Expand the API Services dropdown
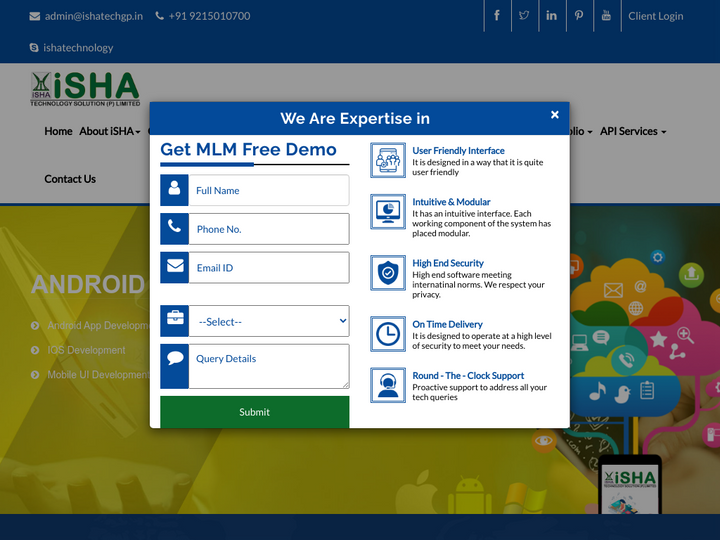Viewport: 720px width, 540px height. [632, 131]
